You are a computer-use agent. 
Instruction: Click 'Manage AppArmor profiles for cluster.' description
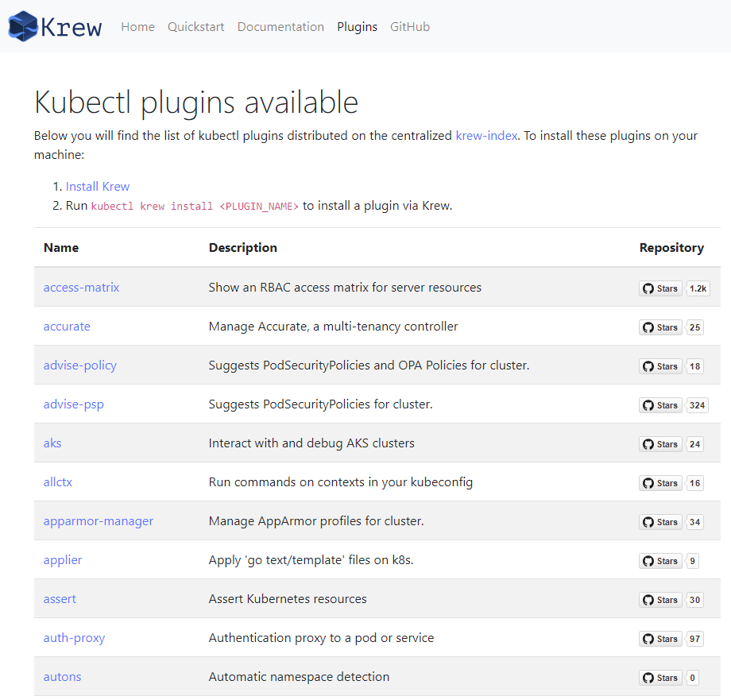[316, 521]
